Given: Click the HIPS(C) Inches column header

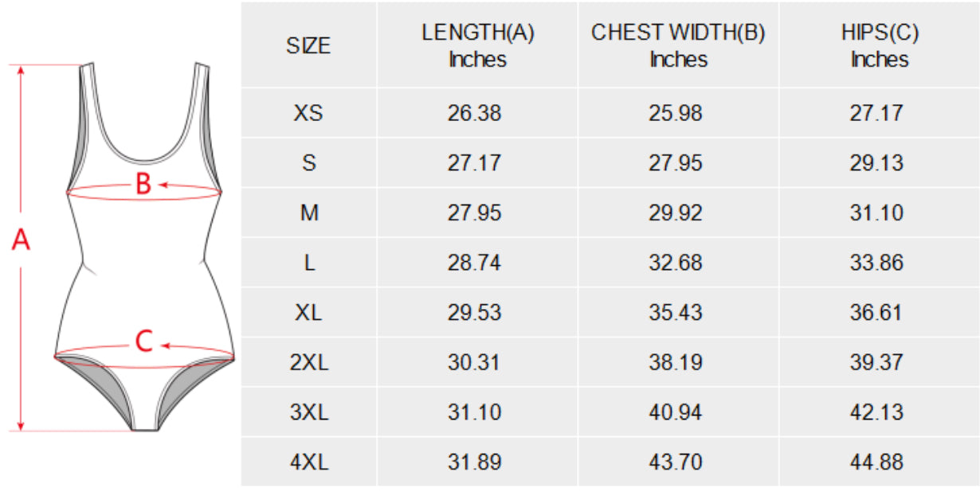Looking at the screenshot, I should click(x=879, y=46).
